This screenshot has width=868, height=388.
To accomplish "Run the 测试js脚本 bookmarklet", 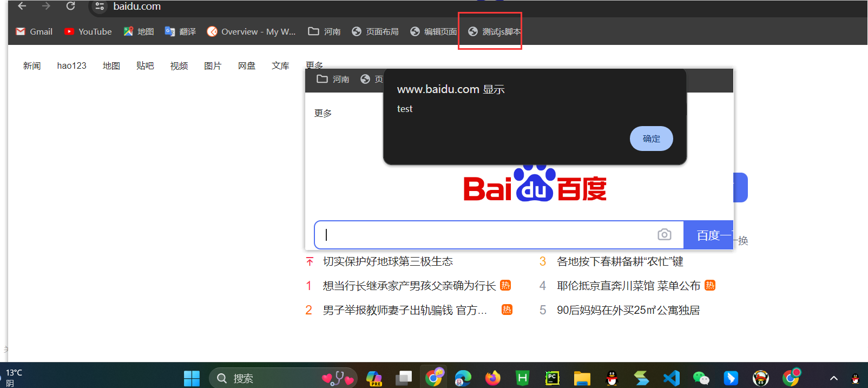I will click(495, 31).
